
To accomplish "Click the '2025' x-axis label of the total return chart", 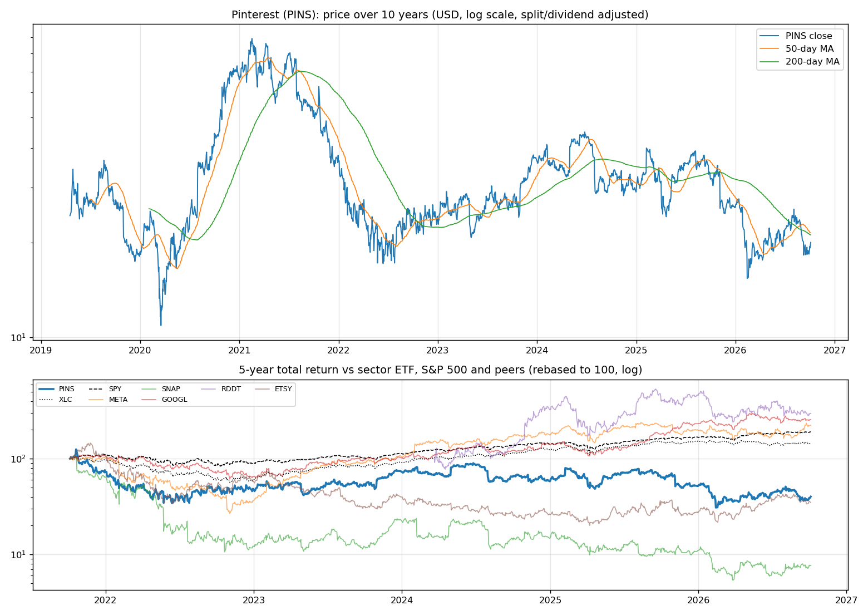I will point(550,600).
